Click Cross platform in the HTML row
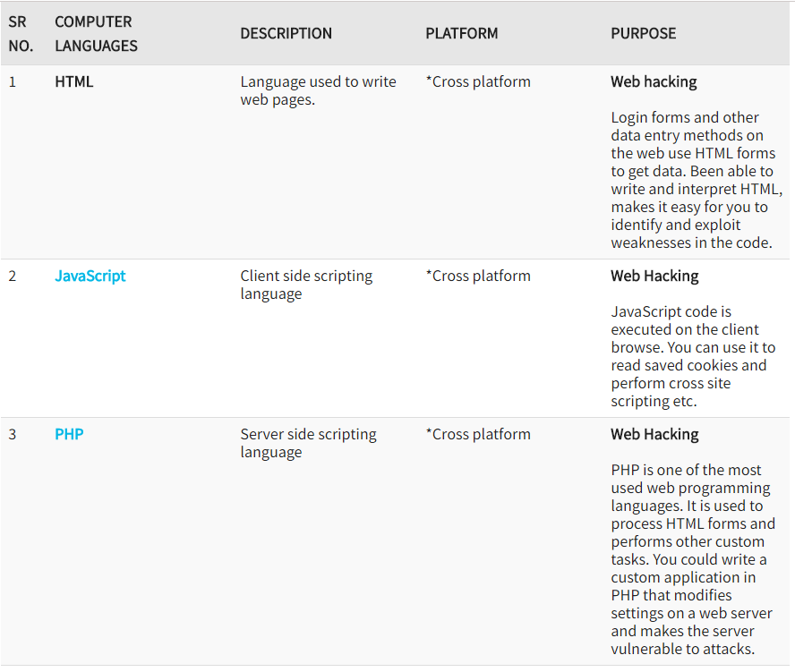The width and height of the screenshot is (795, 672). (x=478, y=81)
